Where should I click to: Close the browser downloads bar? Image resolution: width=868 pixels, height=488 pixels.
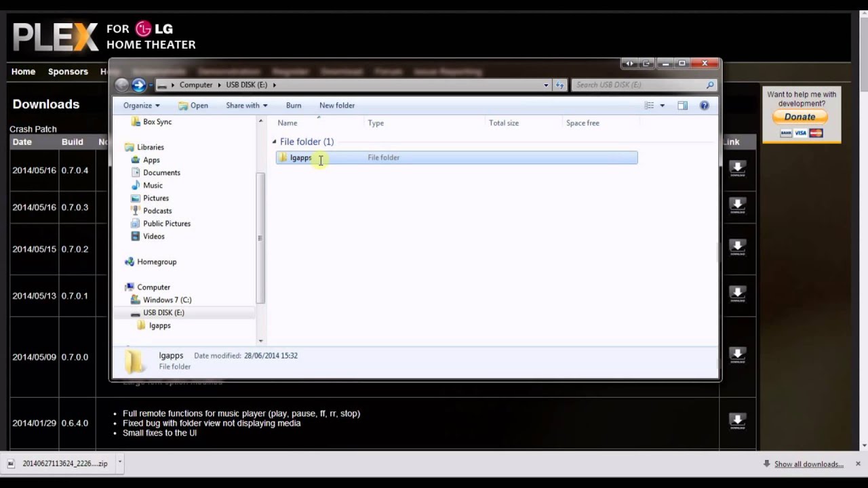point(858,464)
